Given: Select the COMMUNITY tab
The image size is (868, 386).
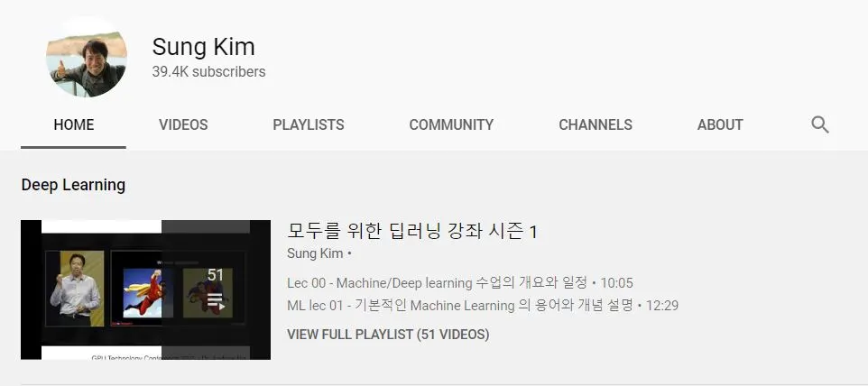Looking at the screenshot, I should coord(451,125).
